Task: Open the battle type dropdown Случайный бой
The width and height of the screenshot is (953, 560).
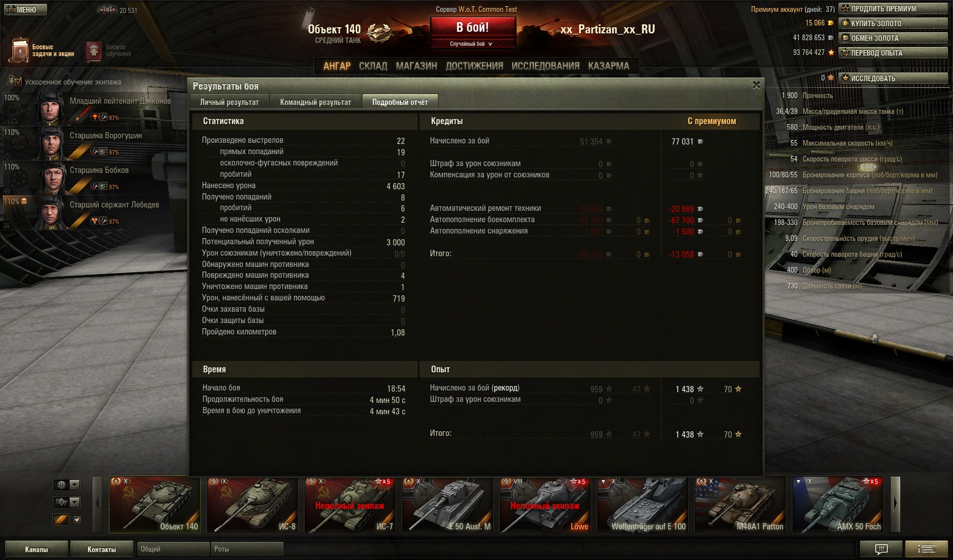Action: (472, 44)
